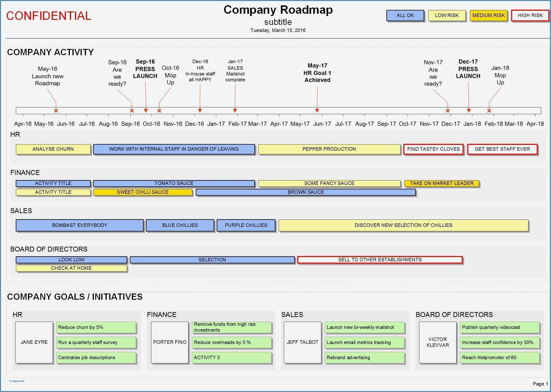Click the Jan-17 Sales Mailshot arrow marker
Screen dimensions: 551x392
[235, 111]
